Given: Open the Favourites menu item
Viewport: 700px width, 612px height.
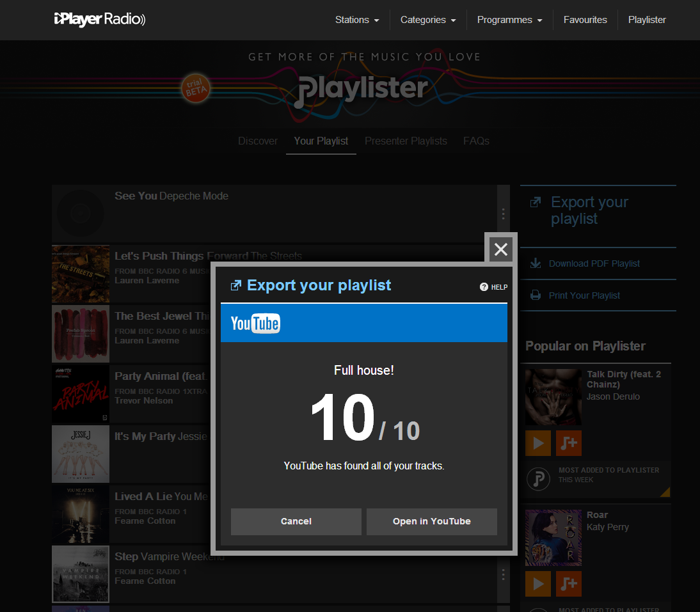Looking at the screenshot, I should (x=585, y=20).
